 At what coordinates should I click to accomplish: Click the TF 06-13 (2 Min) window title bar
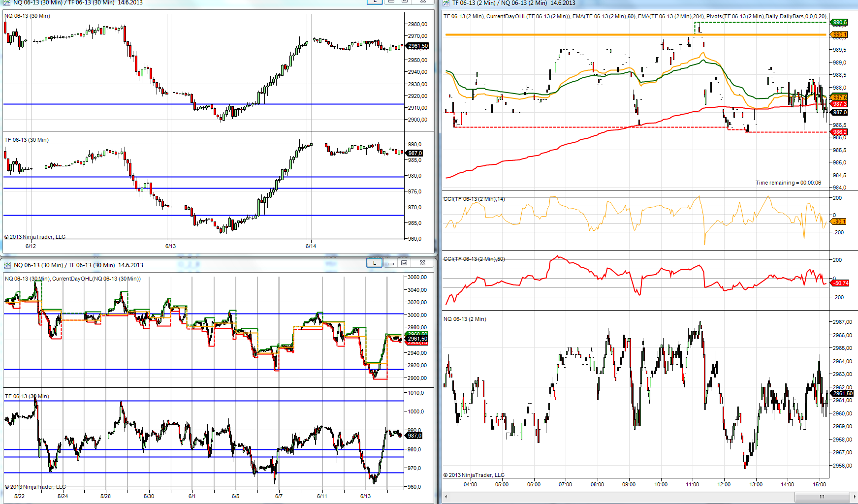(x=640, y=3)
